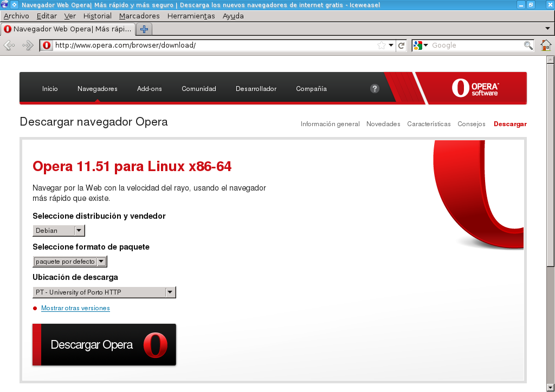This screenshot has width=555, height=392.
Task: Open the Historial menu
Action: pos(98,16)
